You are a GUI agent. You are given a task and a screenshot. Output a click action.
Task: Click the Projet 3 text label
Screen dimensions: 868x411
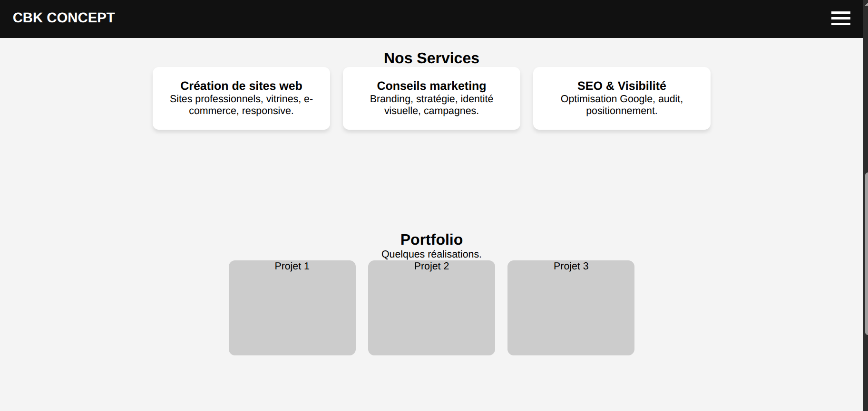click(x=571, y=266)
